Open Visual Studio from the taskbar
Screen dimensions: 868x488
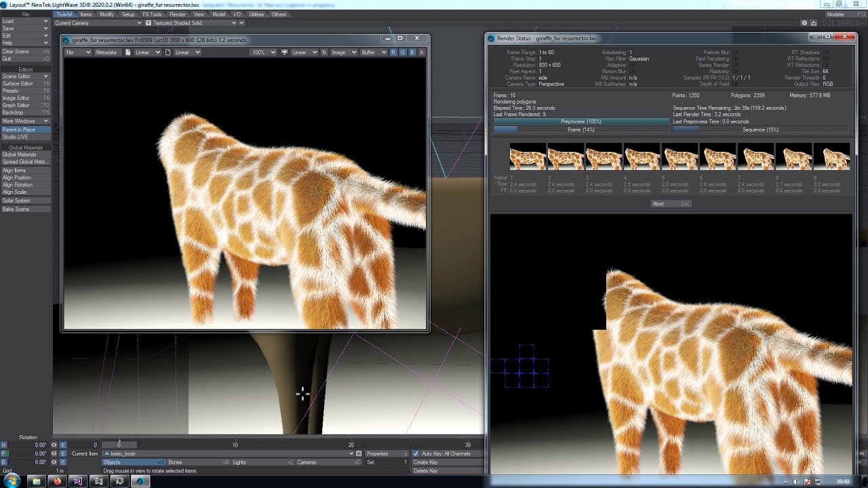[x=78, y=481]
